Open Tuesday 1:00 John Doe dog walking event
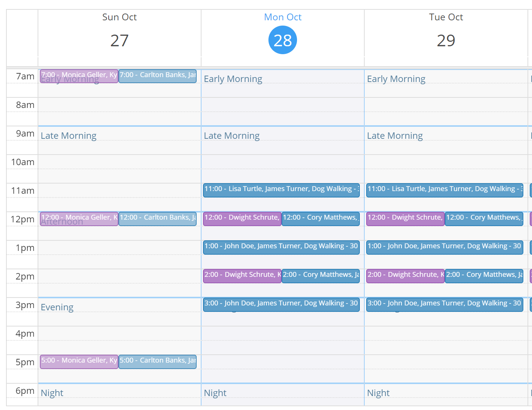This screenshot has height=410, width=532. pyautogui.click(x=444, y=248)
